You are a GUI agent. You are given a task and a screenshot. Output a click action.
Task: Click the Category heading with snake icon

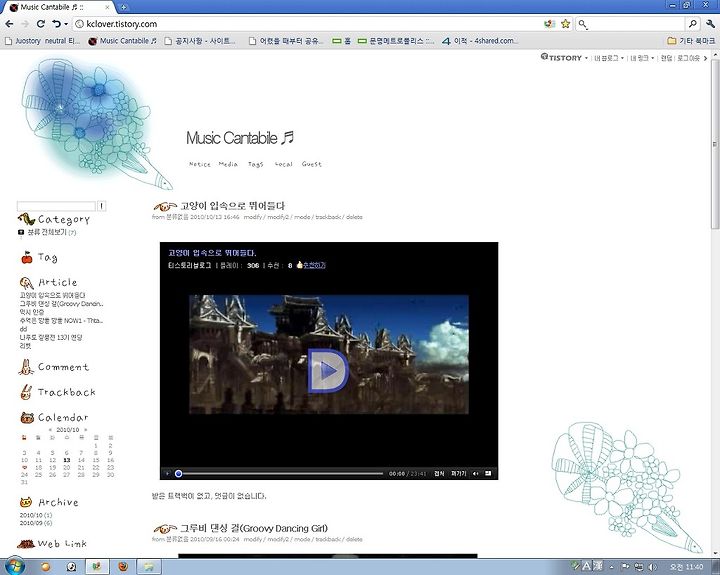tap(54, 220)
